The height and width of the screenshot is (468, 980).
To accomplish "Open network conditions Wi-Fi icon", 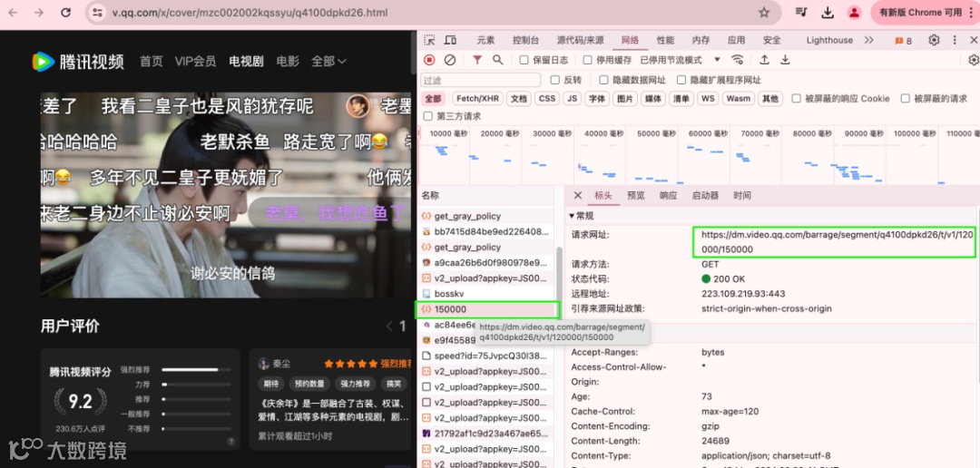I will [738, 60].
